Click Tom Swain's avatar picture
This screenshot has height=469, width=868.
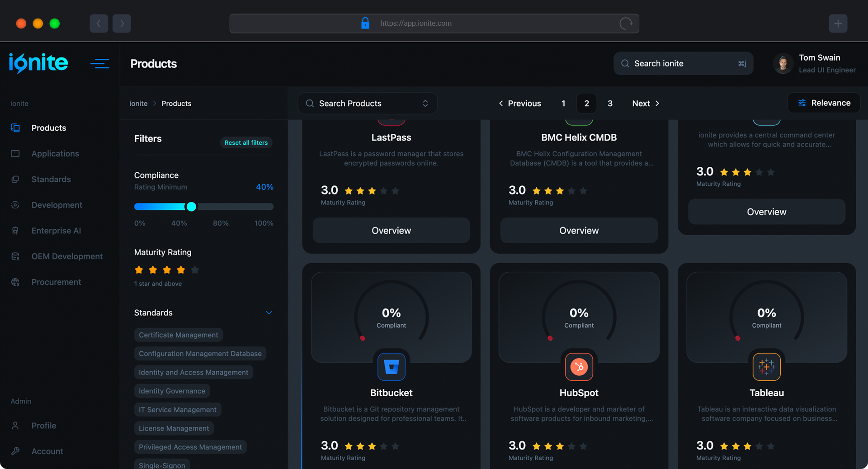[x=783, y=63]
